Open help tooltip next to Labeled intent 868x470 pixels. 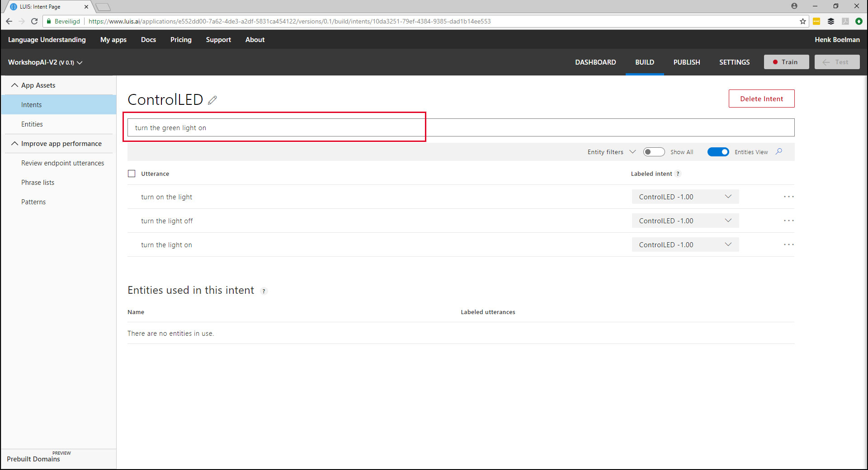pyautogui.click(x=678, y=174)
